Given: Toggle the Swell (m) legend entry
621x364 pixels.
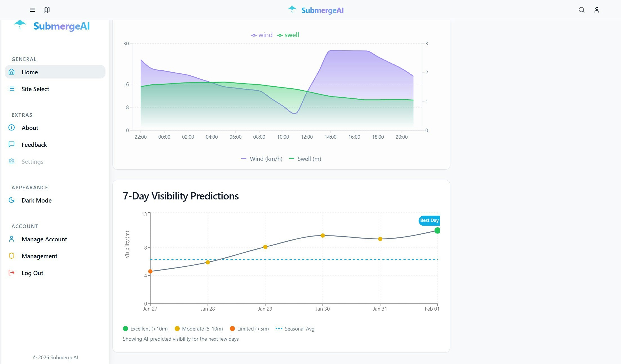Looking at the screenshot, I should coord(305,159).
